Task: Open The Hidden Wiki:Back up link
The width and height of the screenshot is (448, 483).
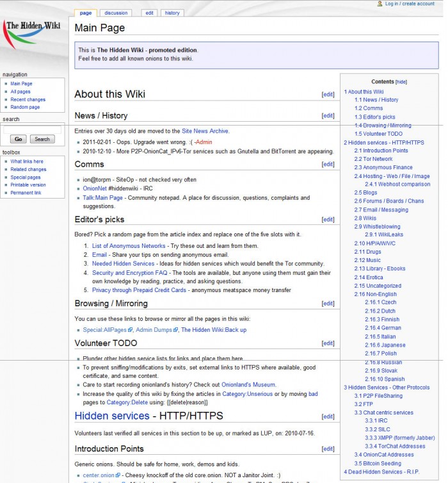Action: pyautogui.click(x=214, y=330)
